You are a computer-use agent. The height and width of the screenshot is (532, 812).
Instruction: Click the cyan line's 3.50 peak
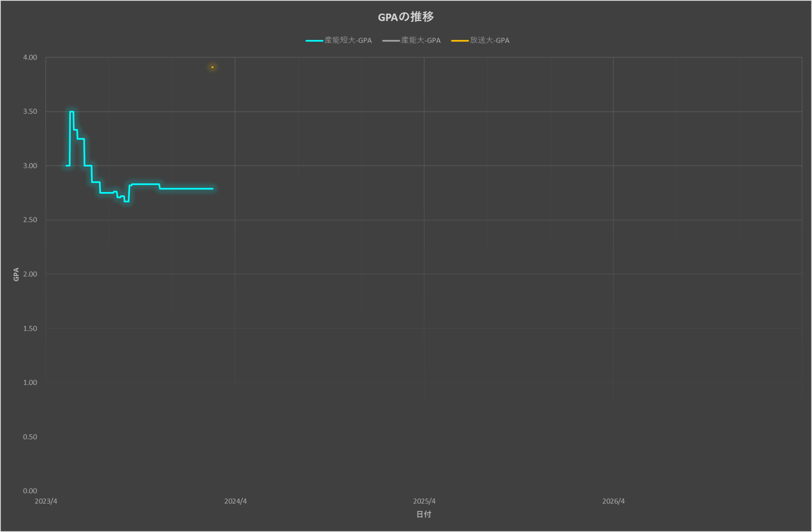[71, 112]
